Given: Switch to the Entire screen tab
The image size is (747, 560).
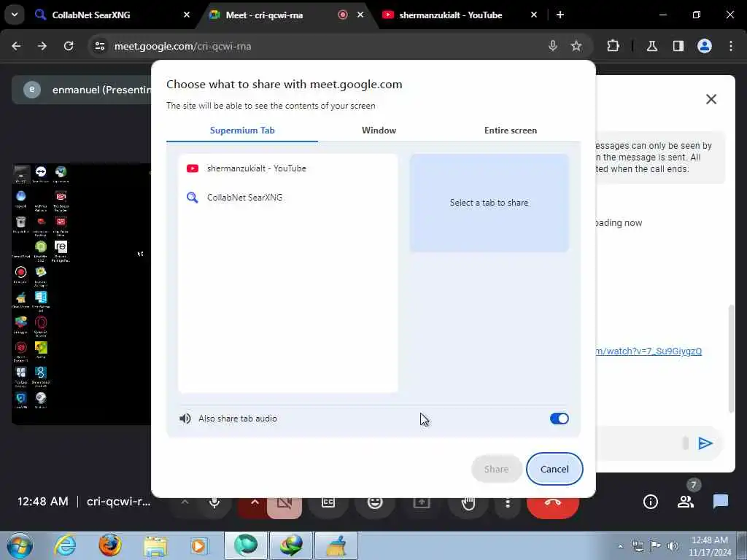Looking at the screenshot, I should 510,131.
